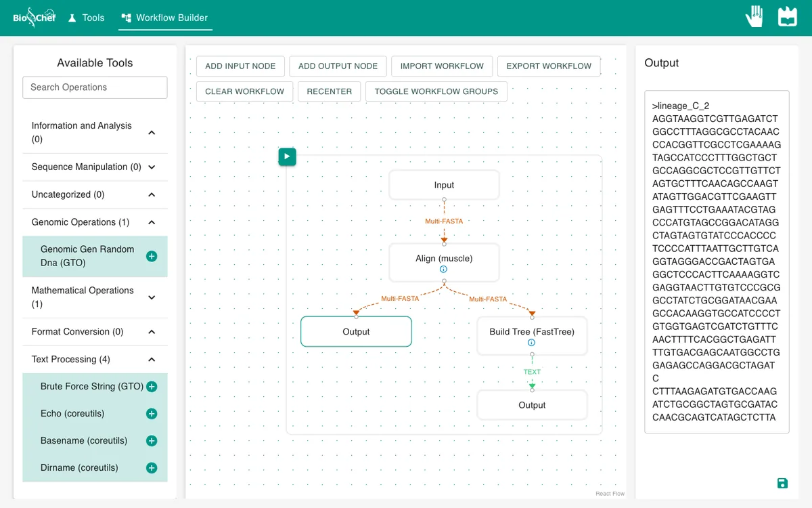
Task: Expand Sequence Manipulation category
Action: (152, 167)
